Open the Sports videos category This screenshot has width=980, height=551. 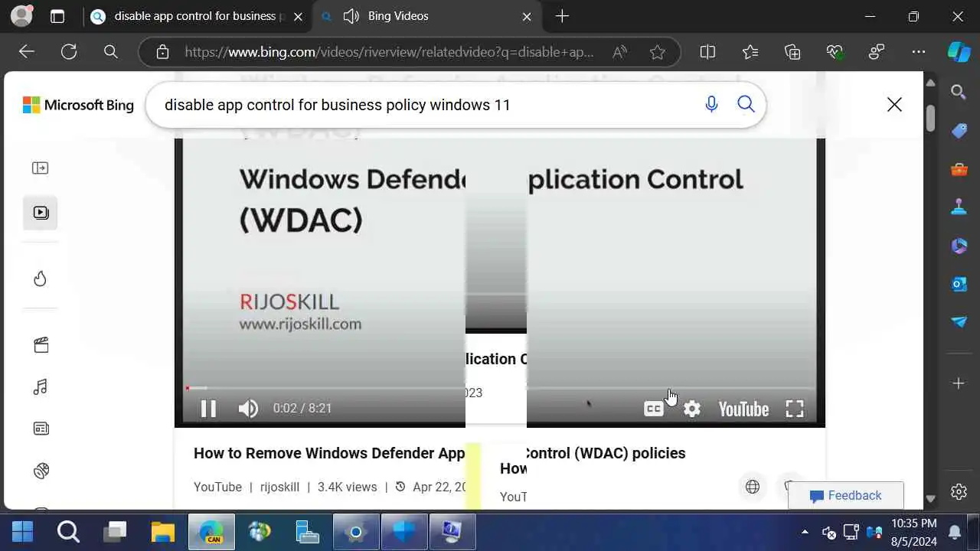pos(41,471)
